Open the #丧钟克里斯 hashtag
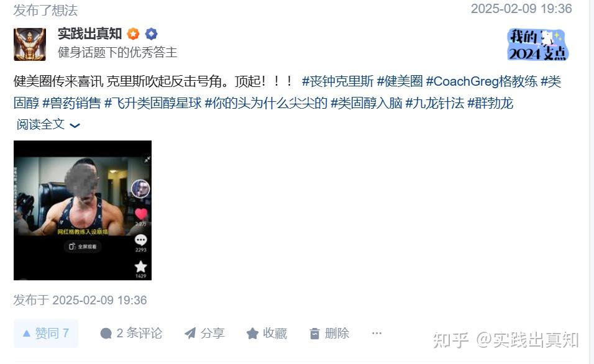Image resolution: width=594 pixels, height=364 pixels. [337, 81]
